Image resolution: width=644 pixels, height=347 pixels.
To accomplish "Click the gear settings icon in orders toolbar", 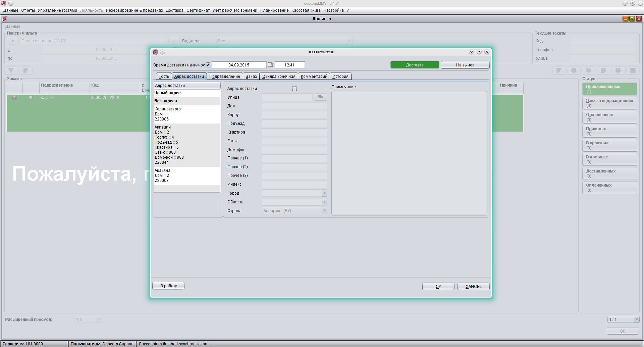I will 588,70.
